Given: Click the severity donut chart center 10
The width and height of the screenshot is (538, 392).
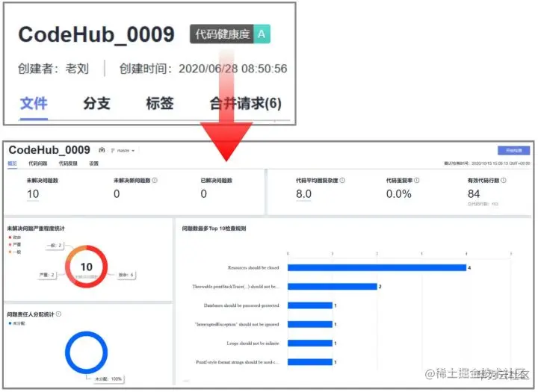Looking at the screenshot, I should [x=87, y=267].
